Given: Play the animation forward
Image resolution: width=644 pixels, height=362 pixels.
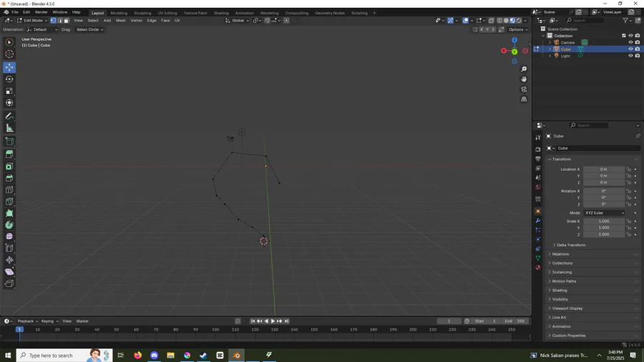Looking at the screenshot, I should coord(273,321).
